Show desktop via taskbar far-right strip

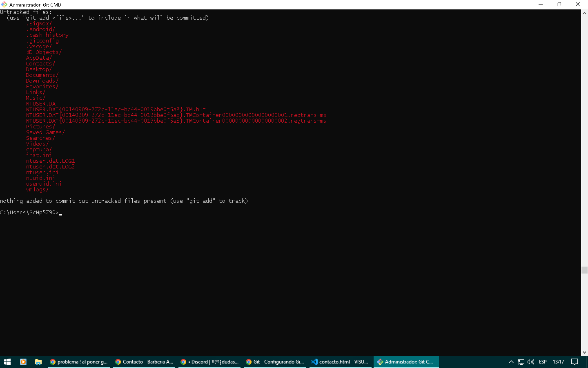(x=587, y=362)
